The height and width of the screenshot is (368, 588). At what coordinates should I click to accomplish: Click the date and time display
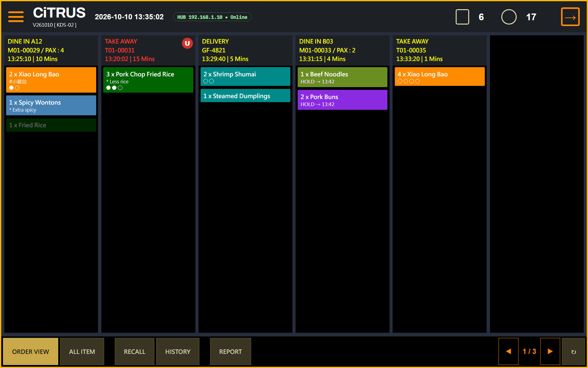click(x=129, y=17)
